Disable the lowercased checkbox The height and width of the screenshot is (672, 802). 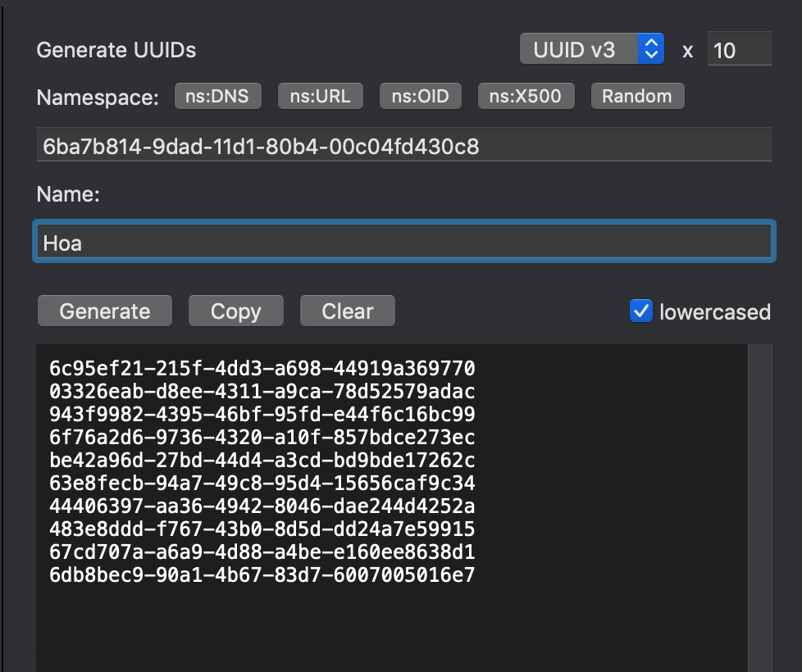click(x=640, y=311)
